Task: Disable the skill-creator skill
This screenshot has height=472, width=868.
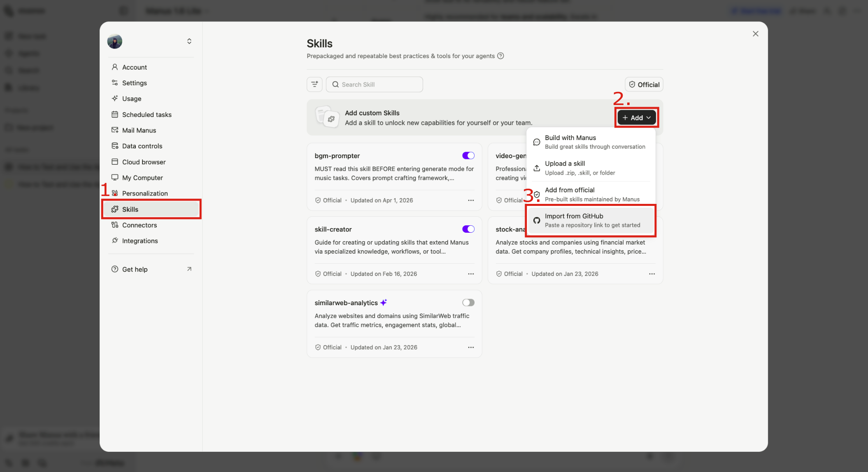Action: click(x=468, y=229)
